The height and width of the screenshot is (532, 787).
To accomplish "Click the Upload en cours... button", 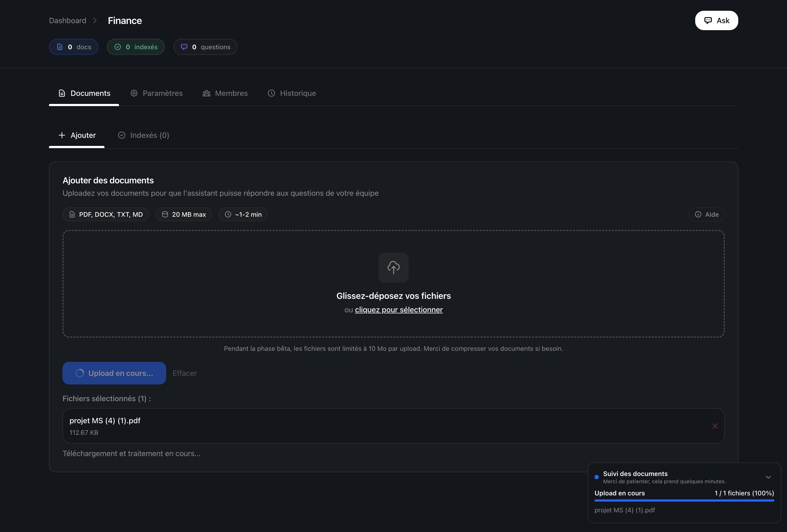I will (x=114, y=373).
